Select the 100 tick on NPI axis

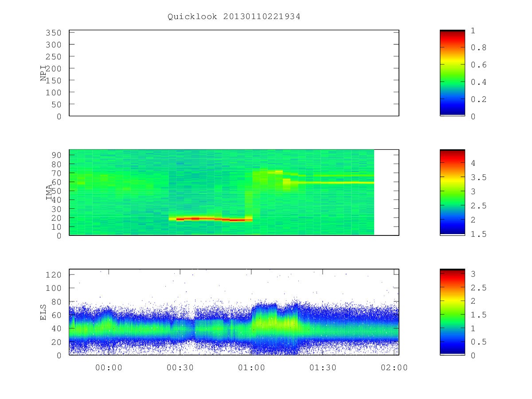pos(53,92)
